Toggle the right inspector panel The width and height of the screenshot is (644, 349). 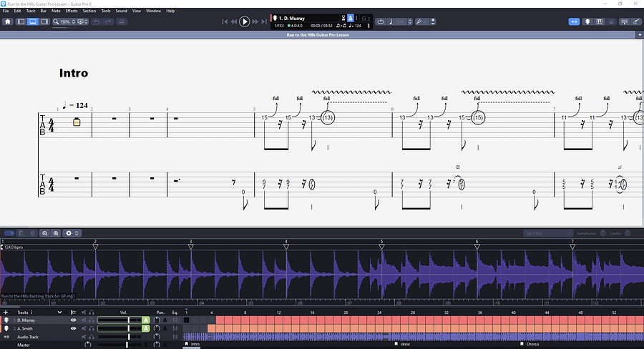[x=44, y=21]
